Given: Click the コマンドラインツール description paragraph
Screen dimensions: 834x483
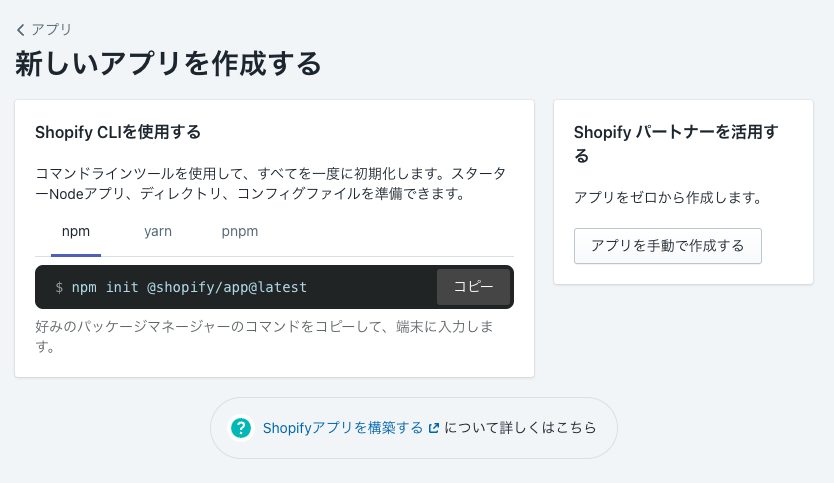Looking at the screenshot, I should (271, 184).
